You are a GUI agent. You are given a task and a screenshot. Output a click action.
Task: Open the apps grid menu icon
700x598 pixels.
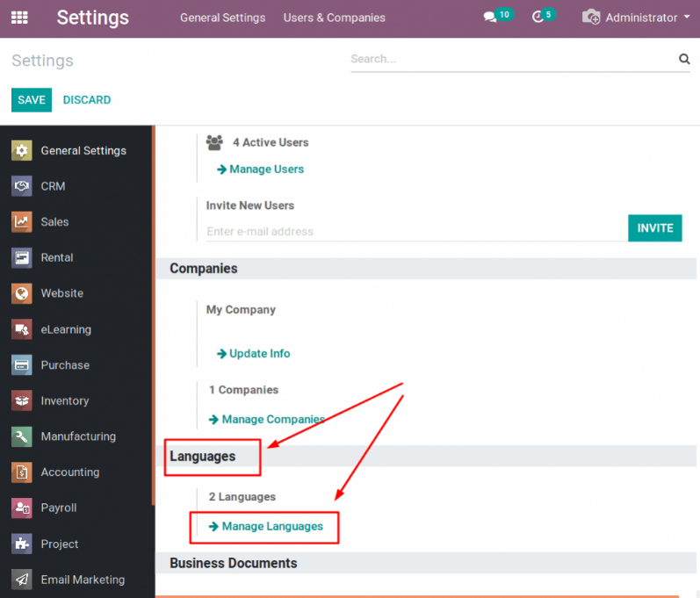tap(19, 18)
